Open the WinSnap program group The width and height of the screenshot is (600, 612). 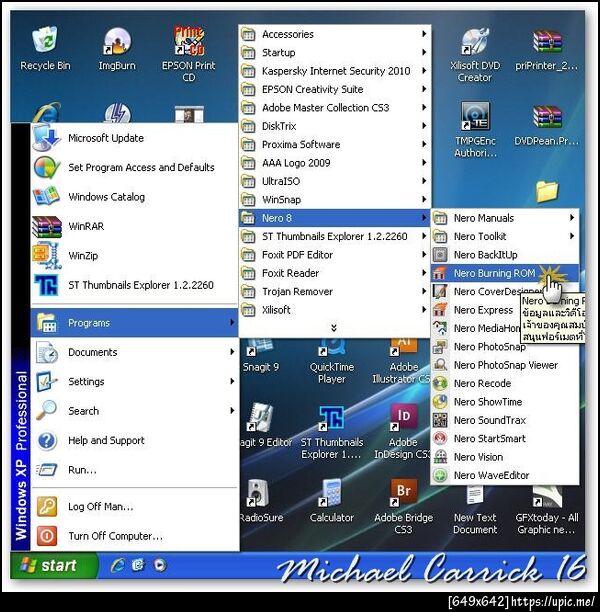click(x=335, y=199)
